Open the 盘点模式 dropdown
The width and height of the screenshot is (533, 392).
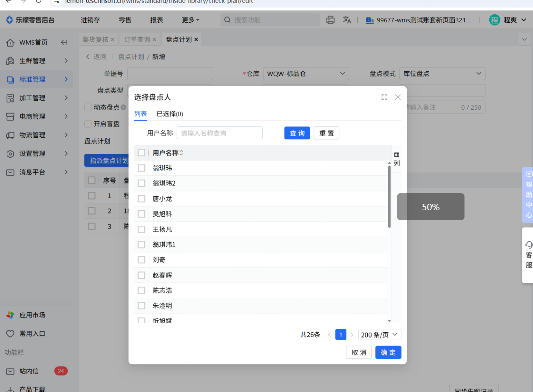[442, 74]
